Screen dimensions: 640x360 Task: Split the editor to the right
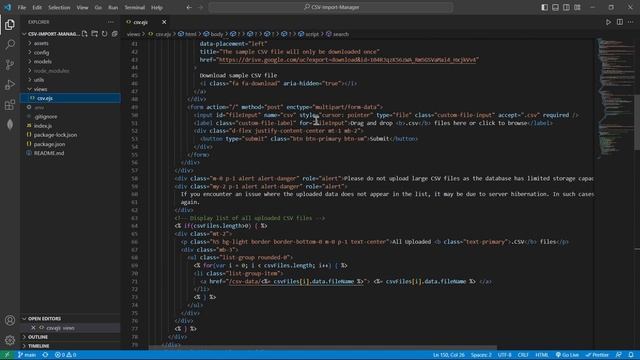pyautogui.click(x=620, y=22)
